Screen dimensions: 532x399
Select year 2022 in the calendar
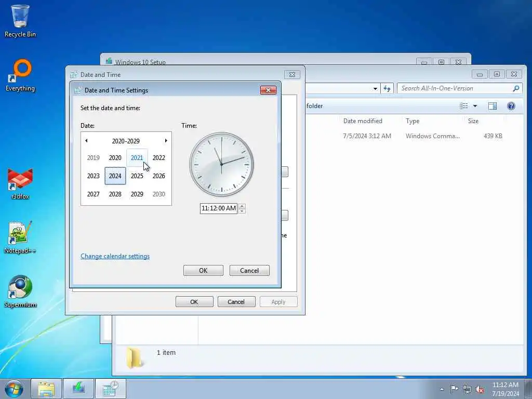click(159, 157)
